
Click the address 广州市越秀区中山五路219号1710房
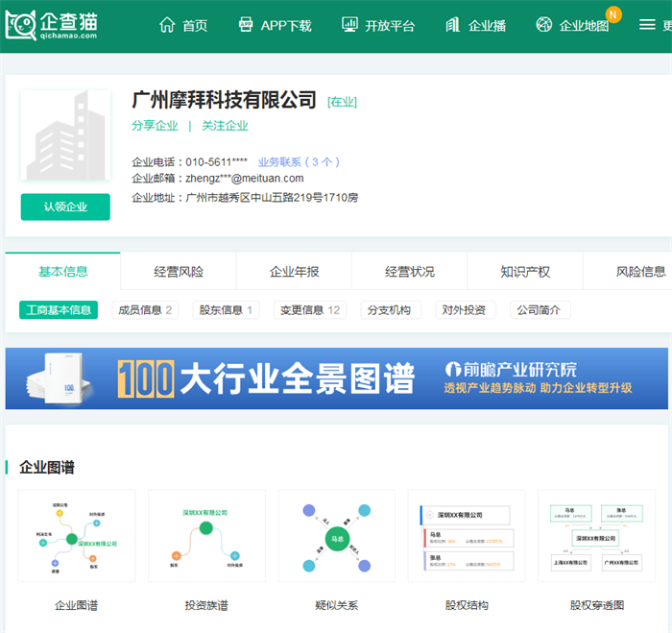click(272, 198)
